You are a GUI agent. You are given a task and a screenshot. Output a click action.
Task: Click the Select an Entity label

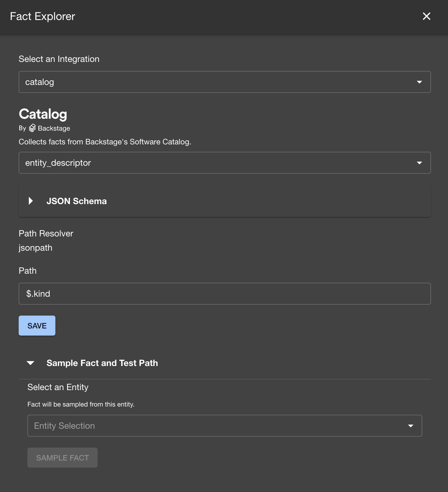point(58,387)
